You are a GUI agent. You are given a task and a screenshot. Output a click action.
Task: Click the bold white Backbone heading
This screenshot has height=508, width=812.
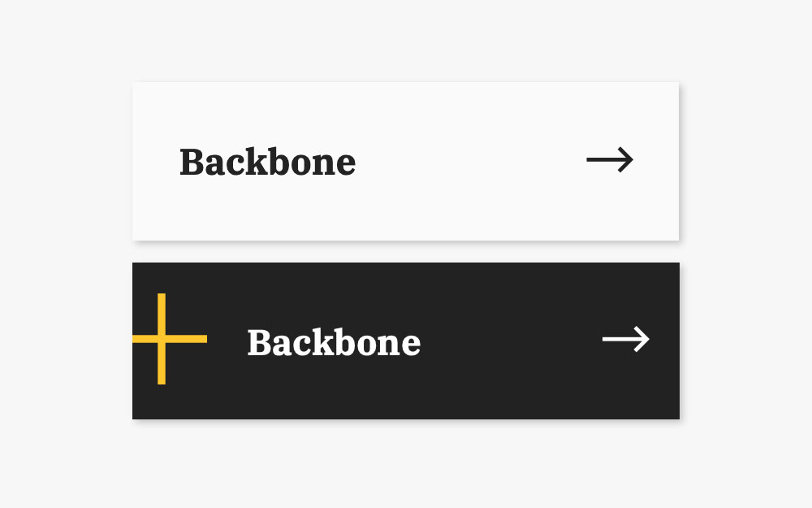coord(334,342)
